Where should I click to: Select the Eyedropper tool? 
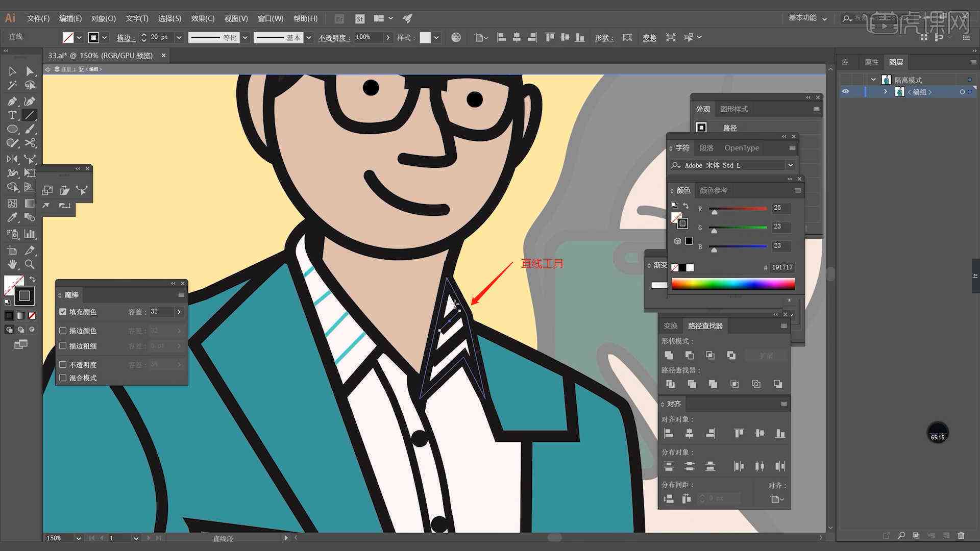pos(12,218)
